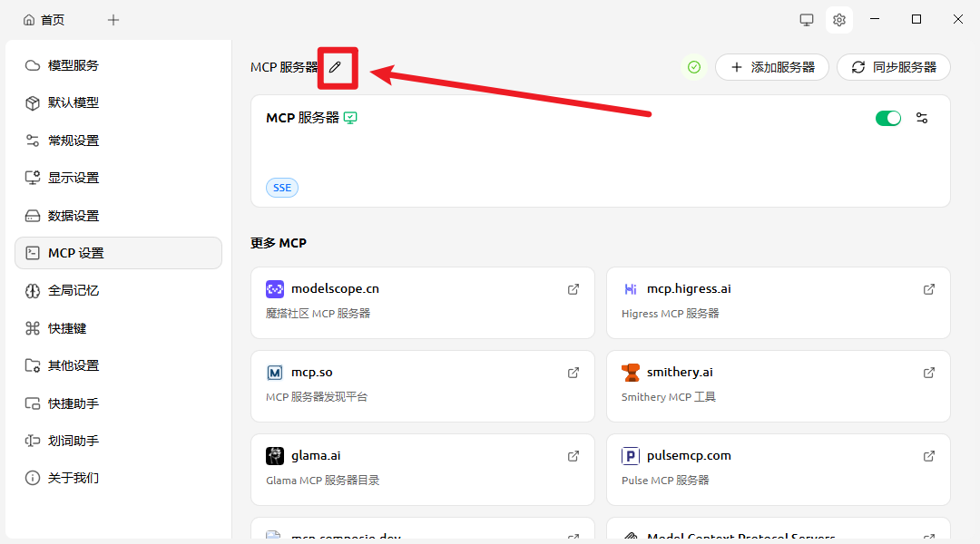Open smithery.ai external link icon
980x544 pixels.
[929, 373]
